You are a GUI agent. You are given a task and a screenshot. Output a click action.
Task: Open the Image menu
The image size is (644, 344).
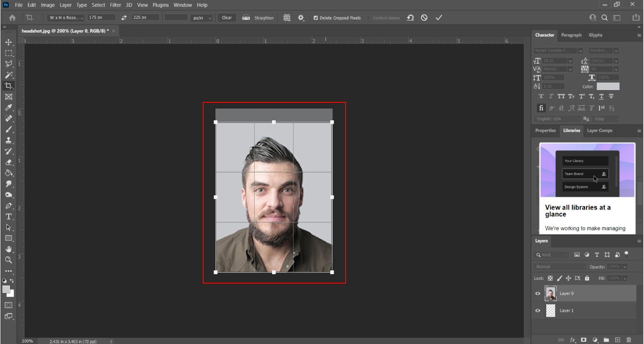point(48,5)
